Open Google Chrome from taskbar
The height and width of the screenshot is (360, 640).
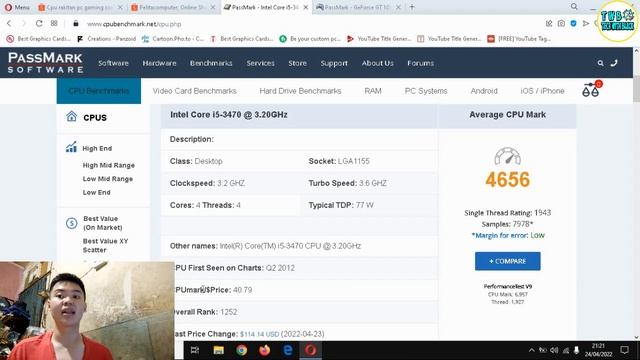[x=241, y=350]
